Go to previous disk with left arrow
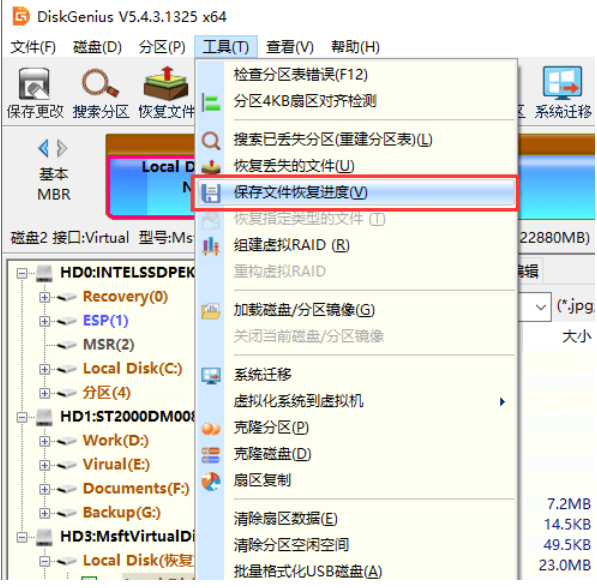 (x=44, y=148)
